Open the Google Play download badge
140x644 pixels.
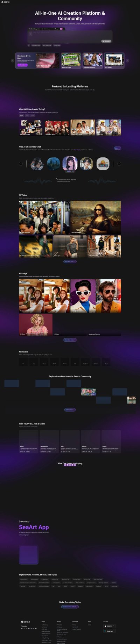pos(110,631)
